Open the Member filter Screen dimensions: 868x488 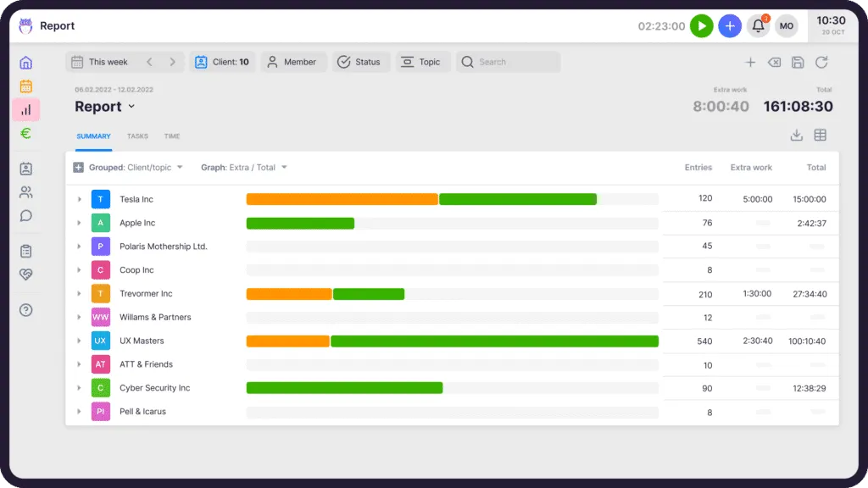click(x=292, y=62)
